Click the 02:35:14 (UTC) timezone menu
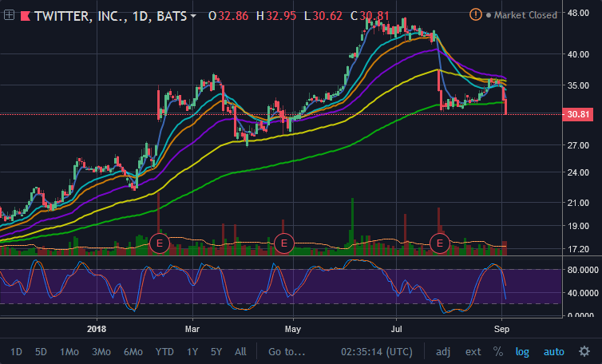This screenshot has height=364, width=602. (x=377, y=352)
